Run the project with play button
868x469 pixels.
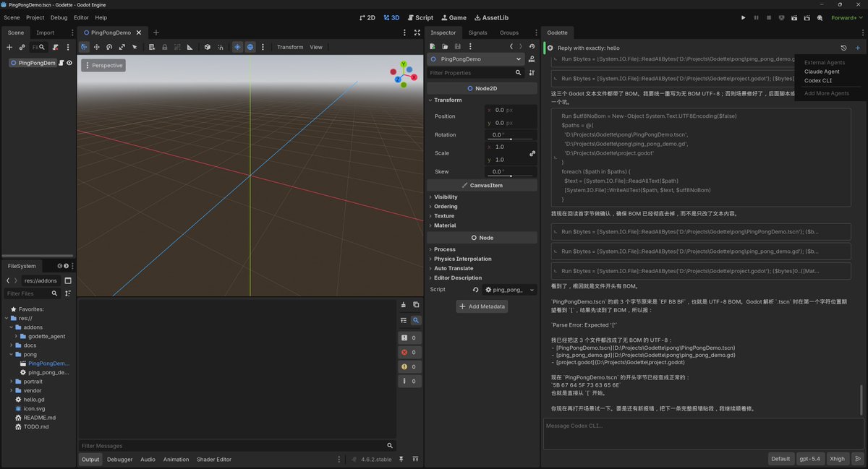(743, 17)
